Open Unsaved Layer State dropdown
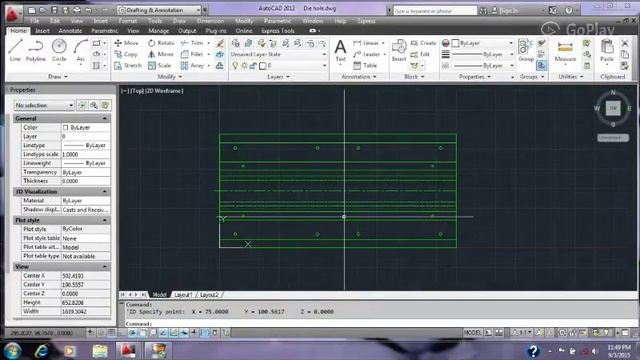The image size is (640, 360). coord(279,54)
